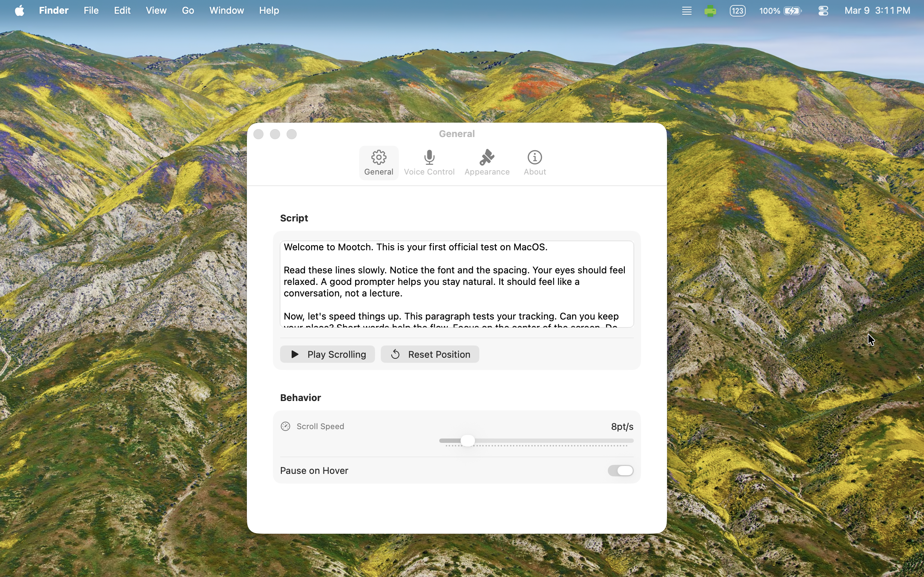This screenshot has width=924, height=577.
Task: Open the View menu
Action: [156, 11]
